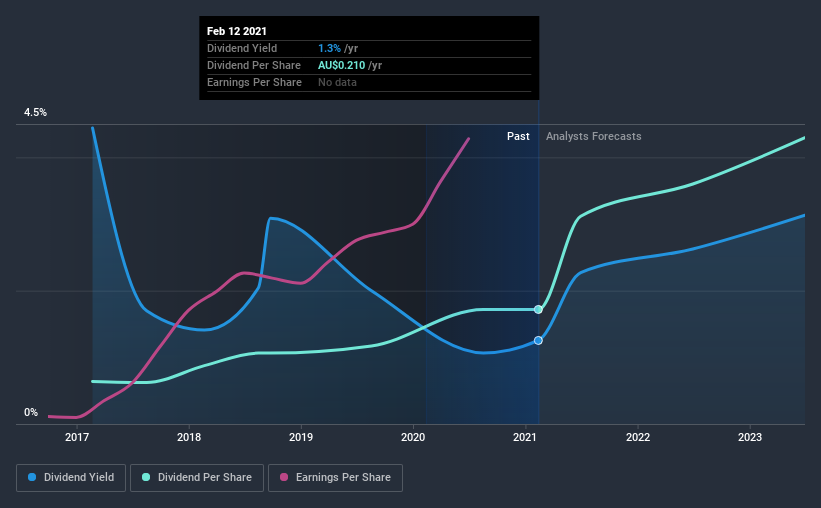Viewport: 821px width, 508px height.
Task: Click the tooltip Dividend Yield row label
Action: tap(242, 48)
